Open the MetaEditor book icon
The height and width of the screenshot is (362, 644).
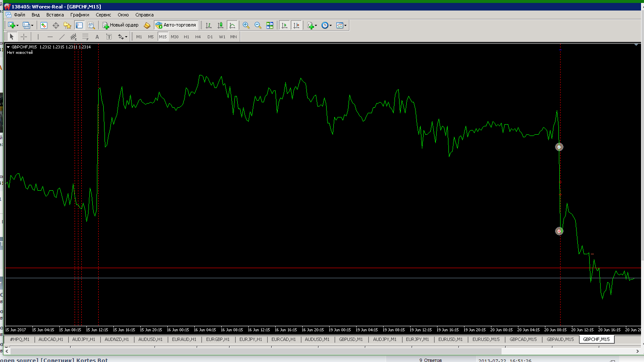tap(147, 25)
